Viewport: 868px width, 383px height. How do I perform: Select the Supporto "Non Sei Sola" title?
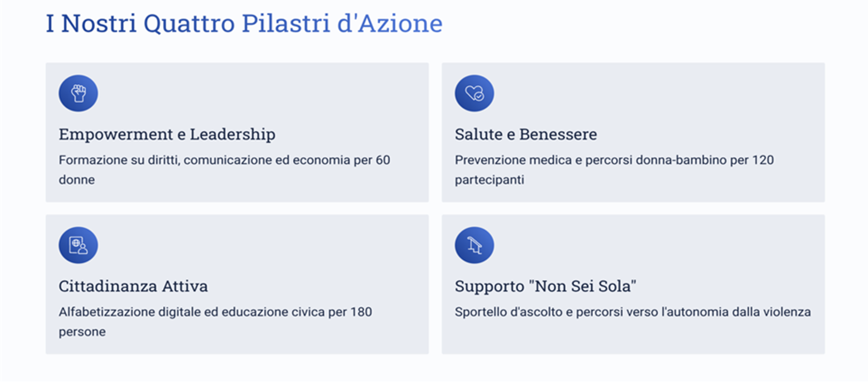click(545, 286)
